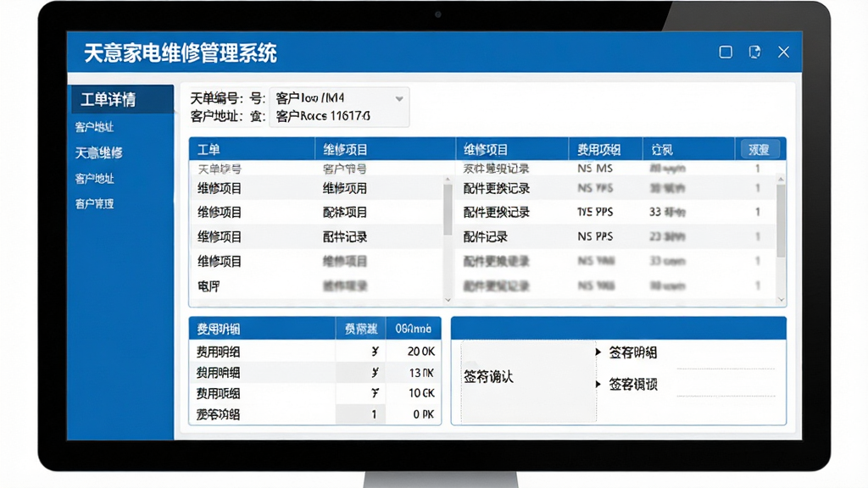Screen dimensions: 868x488
Task: Click the up arrow of the rightmost table scrollbar
Action: (781, 180)
